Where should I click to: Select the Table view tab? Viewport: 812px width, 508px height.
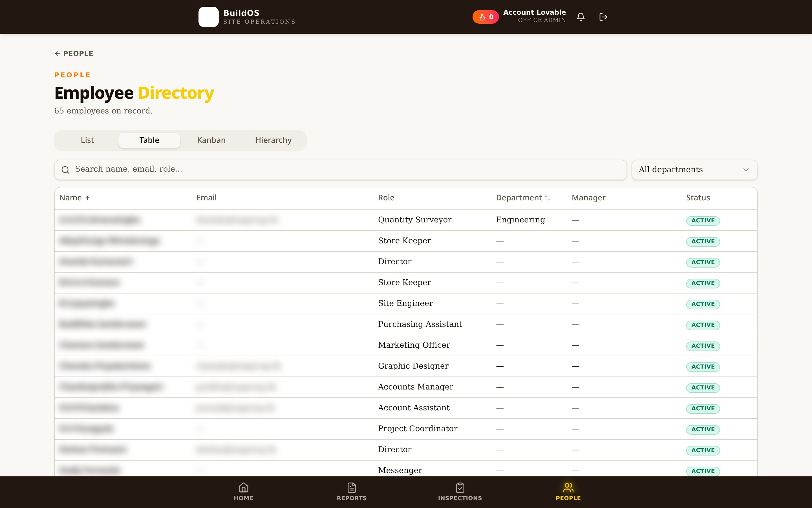coord(149,140)
